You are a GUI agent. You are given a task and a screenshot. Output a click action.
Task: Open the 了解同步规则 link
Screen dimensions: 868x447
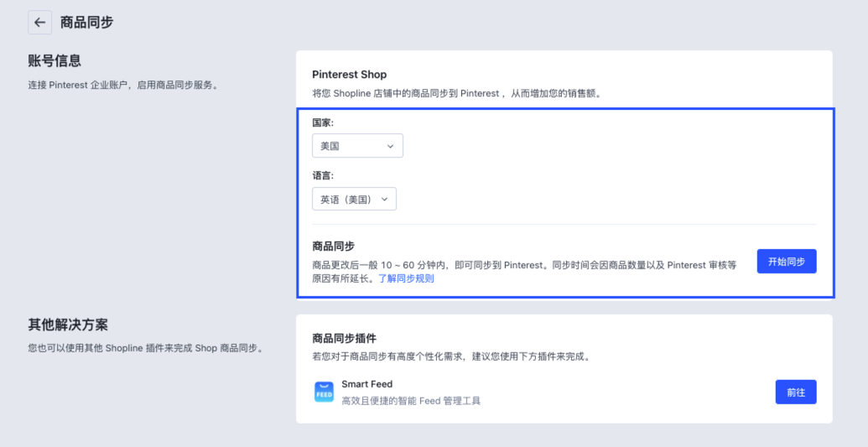[x=406, y=278]
